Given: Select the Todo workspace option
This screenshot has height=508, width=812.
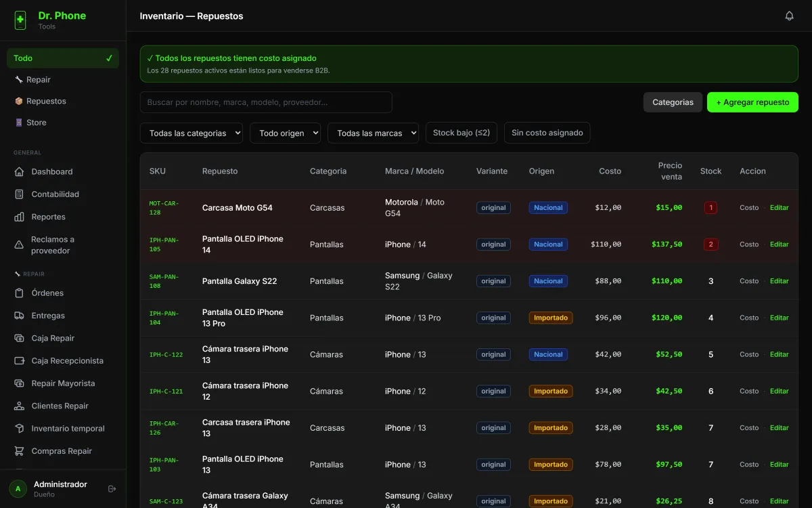Looking at the screenshot, I should (63, 58).
